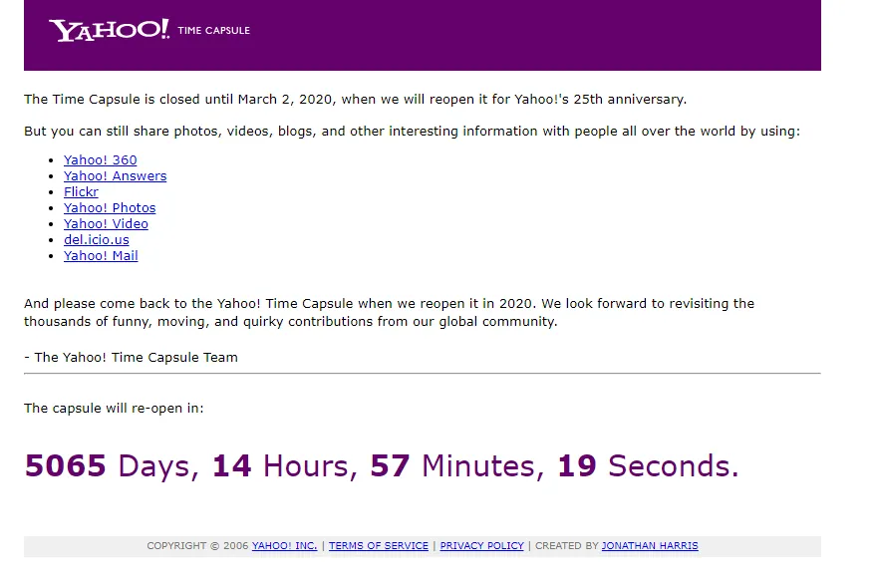Click the 'COPYRIGHT © 2006' footer text
This screenshot has height=588, width=875.
coord(197,545)
